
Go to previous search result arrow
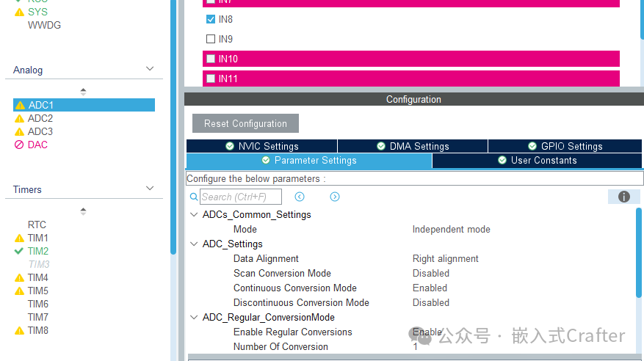click(300, 197)
